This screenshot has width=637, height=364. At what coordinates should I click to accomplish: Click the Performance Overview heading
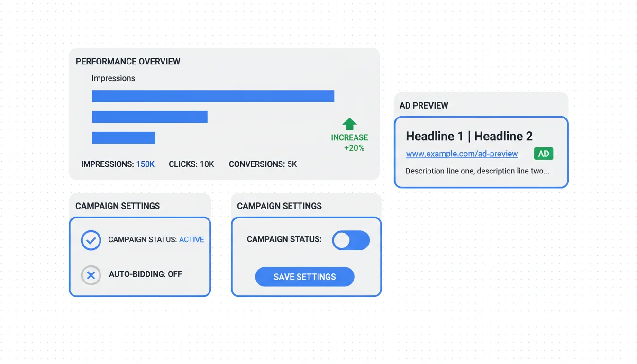128,62
